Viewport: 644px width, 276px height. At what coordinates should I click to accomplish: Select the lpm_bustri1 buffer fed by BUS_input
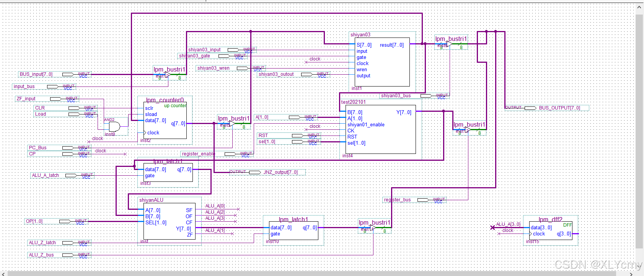[x=167, y=75]
